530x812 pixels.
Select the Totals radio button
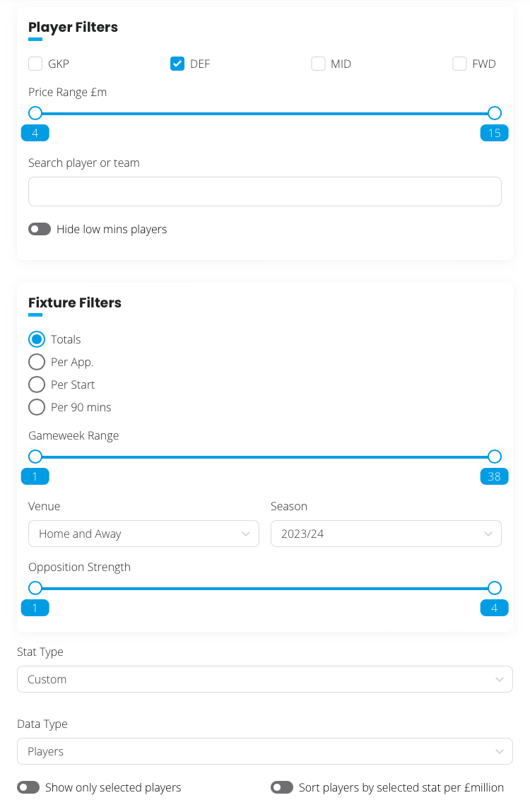[36, 339]
